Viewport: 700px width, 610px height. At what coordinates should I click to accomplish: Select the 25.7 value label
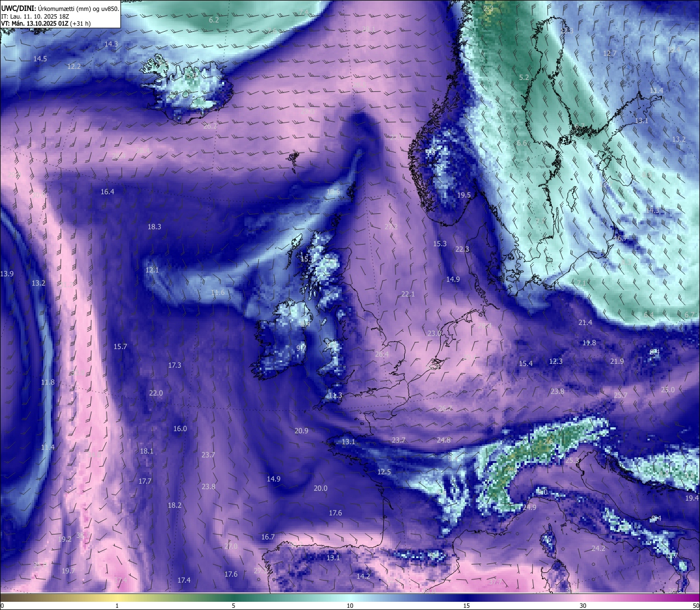coord(620,396)
